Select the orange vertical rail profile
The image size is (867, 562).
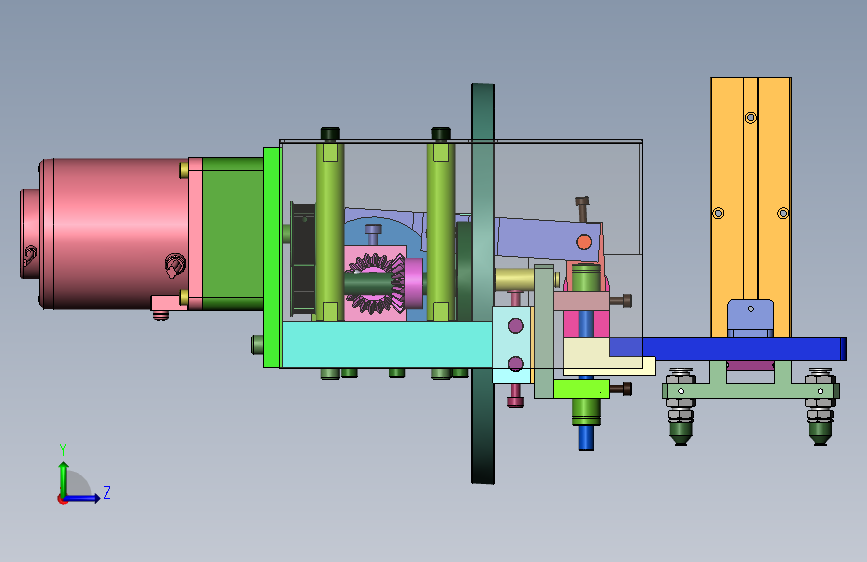751,207
